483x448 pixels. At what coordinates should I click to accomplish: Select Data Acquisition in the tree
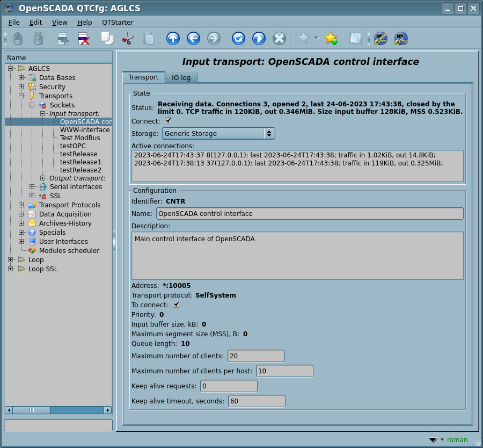[x=65, y=214]
